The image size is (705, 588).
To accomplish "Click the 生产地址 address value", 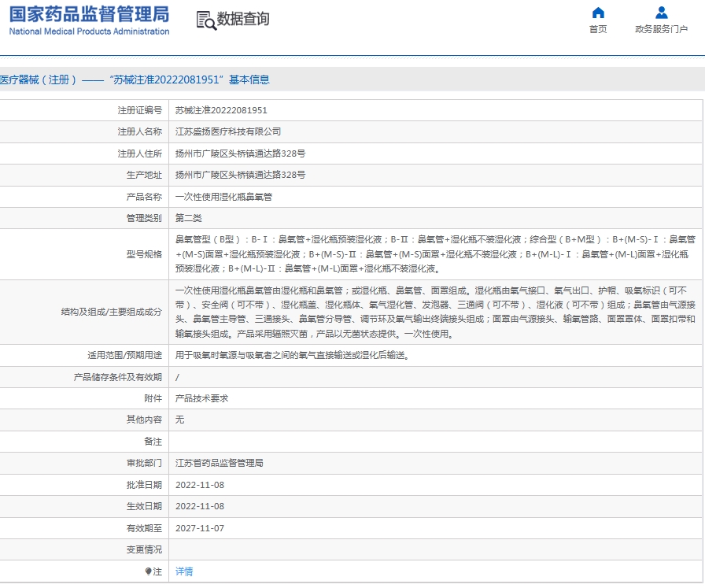I will (x=240, y=175).
